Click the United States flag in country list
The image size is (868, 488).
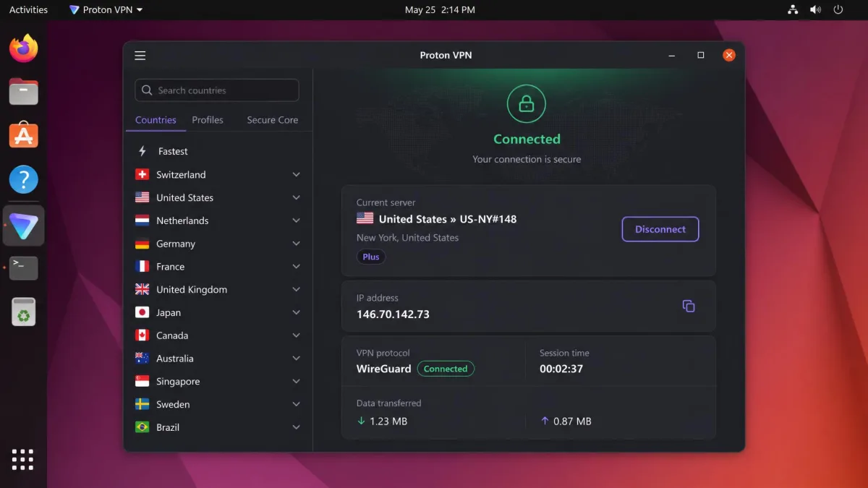pyautogui.click(x=142, y=197)
